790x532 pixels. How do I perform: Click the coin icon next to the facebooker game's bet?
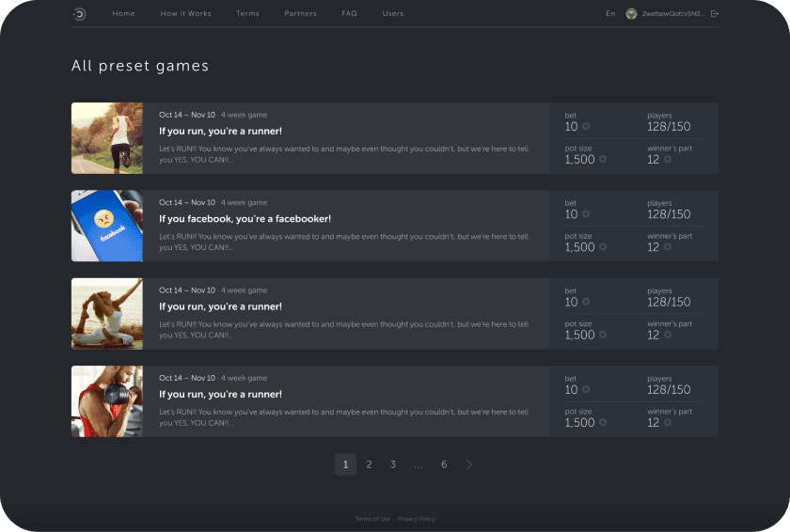(x=586, y=214)
